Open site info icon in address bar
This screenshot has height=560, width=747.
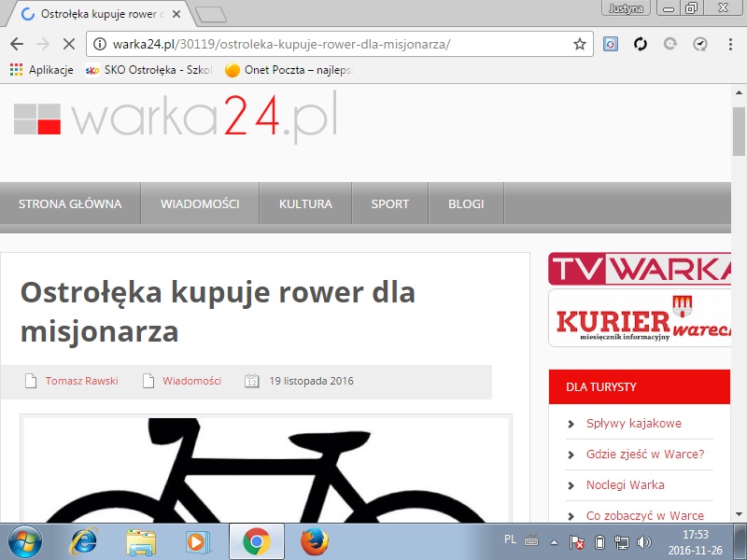[100, 44]
